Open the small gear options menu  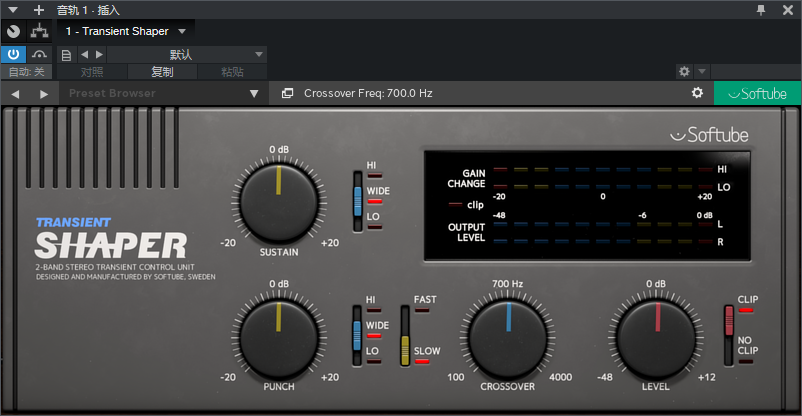click(x=684, y=72)
